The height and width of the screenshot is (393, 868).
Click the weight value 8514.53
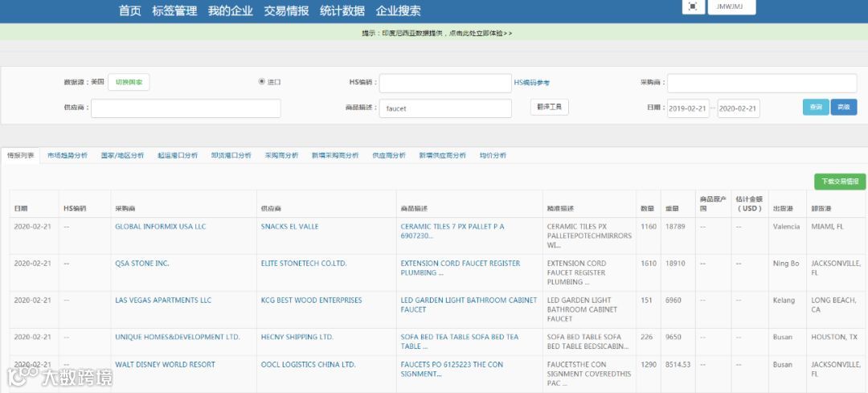(678, 364)
